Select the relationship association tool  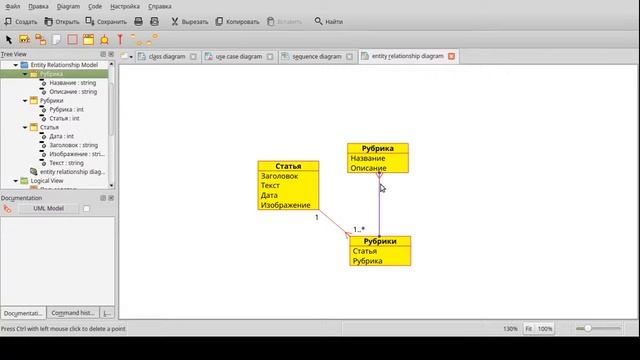(x=40, y=40)
